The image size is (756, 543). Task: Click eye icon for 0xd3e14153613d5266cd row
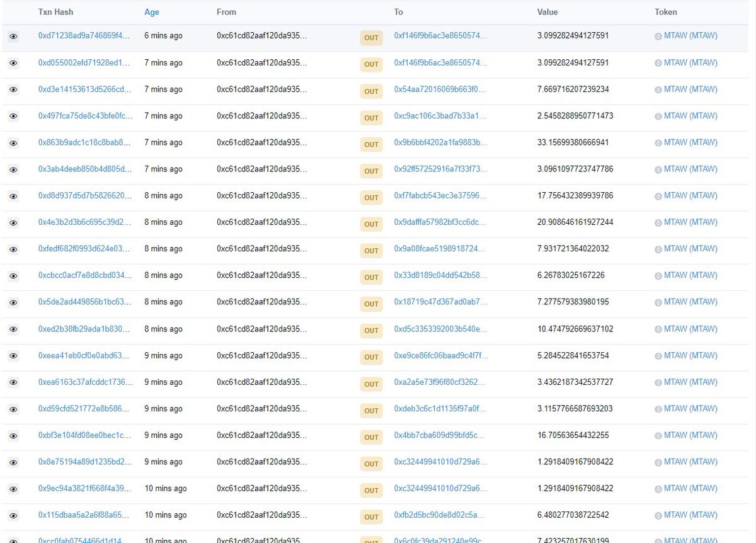tap(13, 90)
